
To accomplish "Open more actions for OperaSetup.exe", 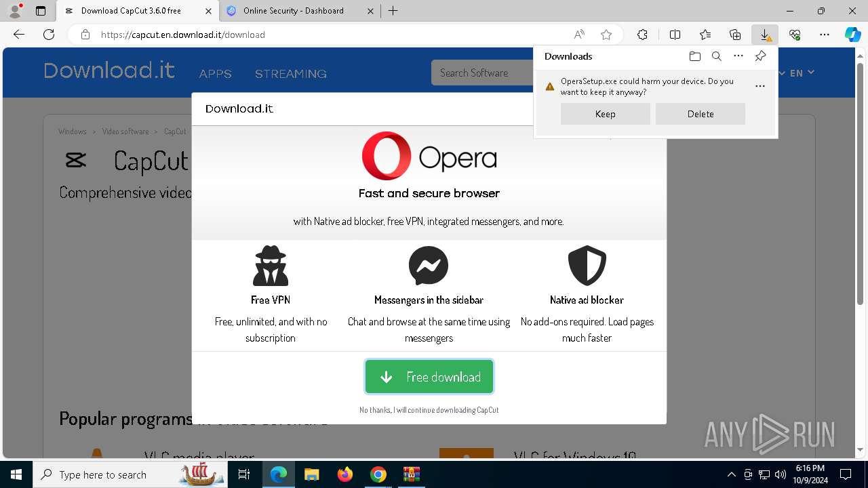I will click(x=760, y=86).
